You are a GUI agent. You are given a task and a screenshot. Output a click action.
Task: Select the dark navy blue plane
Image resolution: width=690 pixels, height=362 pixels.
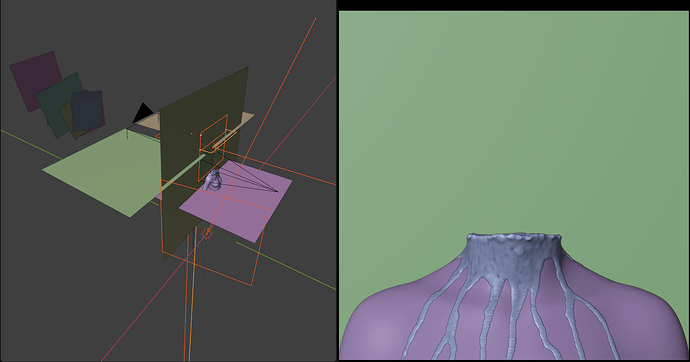87,110
